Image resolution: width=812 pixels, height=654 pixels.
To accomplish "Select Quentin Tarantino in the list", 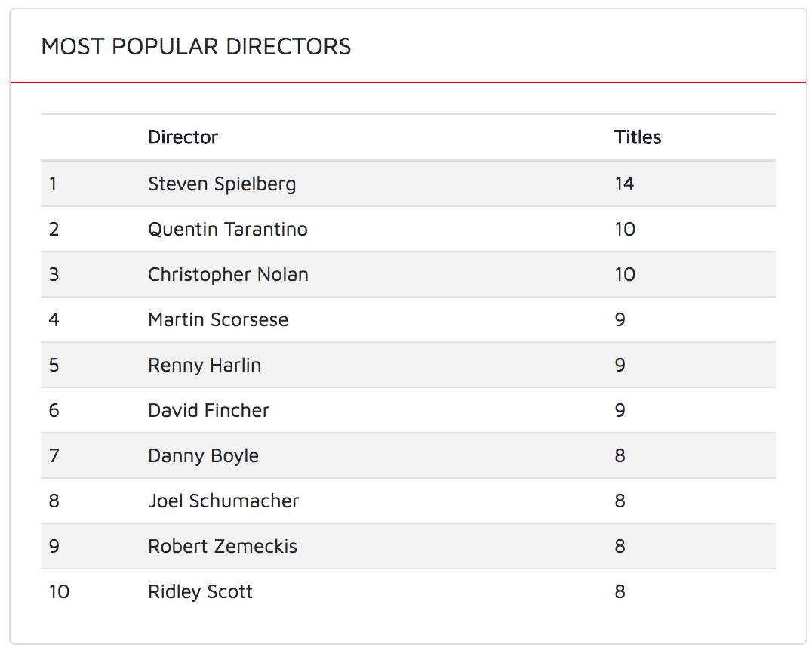I will 228,229.
